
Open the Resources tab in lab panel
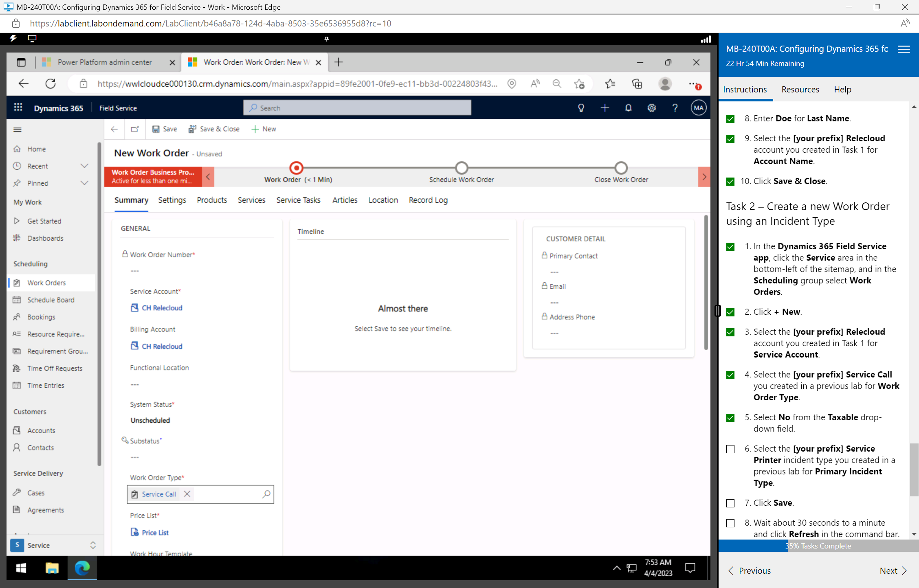pyautogui.click(x=800, y=89)
